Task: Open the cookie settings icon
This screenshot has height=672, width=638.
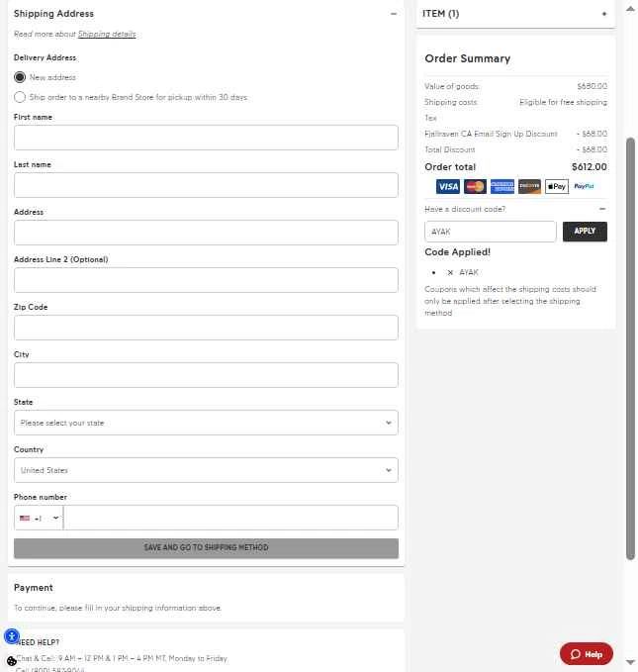Action: coord(12,661)
